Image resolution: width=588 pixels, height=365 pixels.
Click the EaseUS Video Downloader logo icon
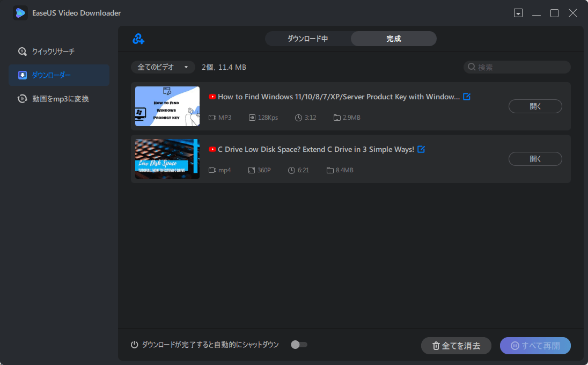click(x=20, y=13)
